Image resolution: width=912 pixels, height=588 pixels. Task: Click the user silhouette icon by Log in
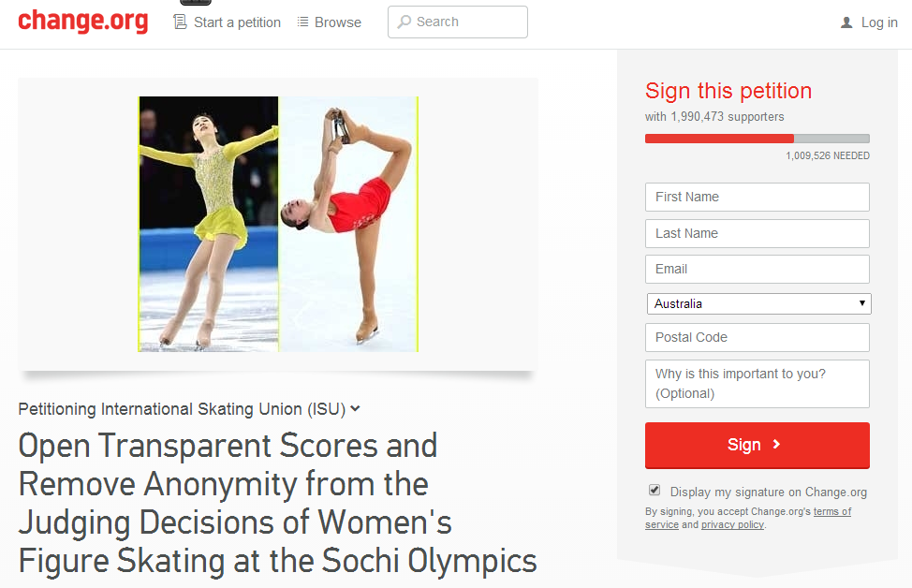point(846,22)
